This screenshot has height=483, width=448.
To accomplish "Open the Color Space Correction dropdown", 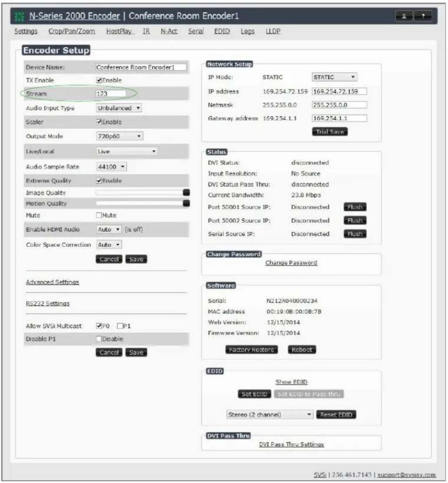I will (109, 245).
